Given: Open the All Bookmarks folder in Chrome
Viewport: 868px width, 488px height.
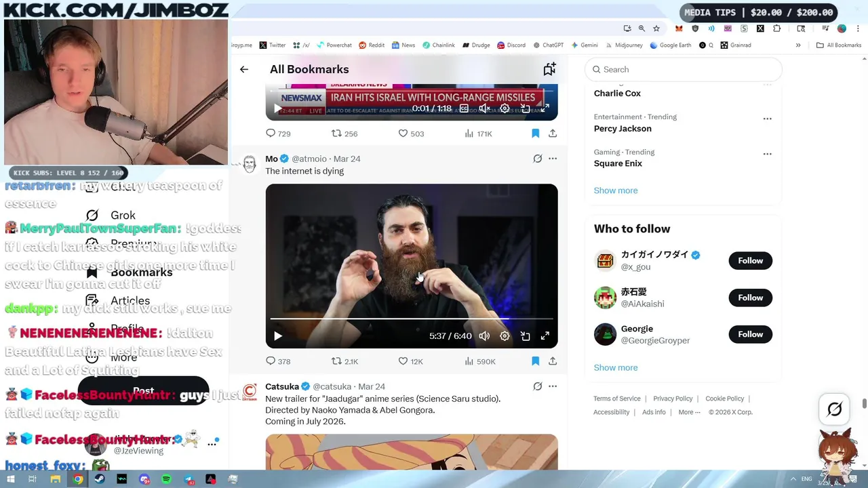Looking at the screenshot, I should [839, 45].
